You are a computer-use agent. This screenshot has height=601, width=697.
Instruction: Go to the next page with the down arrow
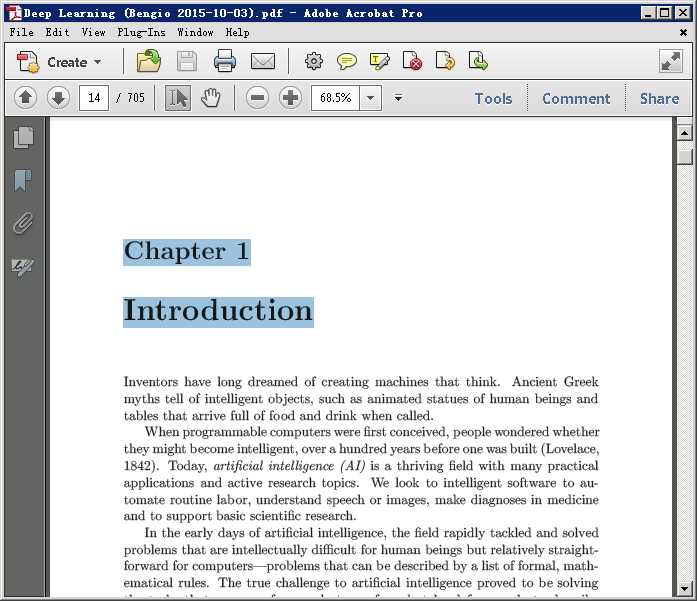click(58, 97)
